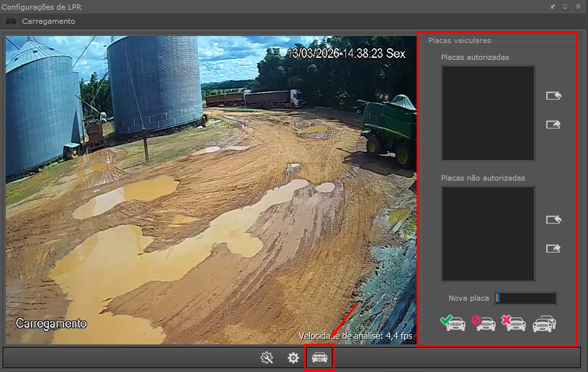
Task: Click the Carregamento camera video preview
Action: click(211, 190)
